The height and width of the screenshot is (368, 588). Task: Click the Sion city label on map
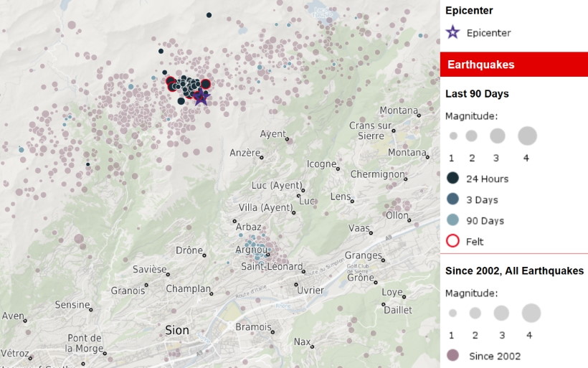(177, 330)
